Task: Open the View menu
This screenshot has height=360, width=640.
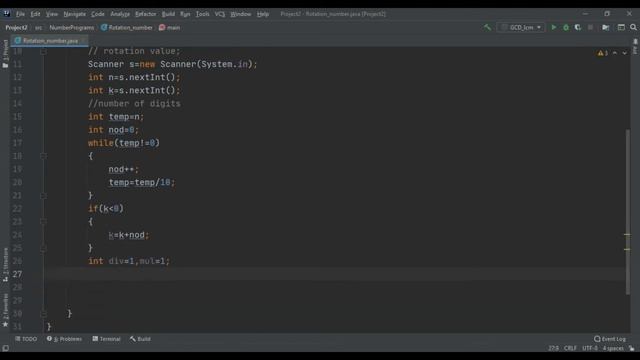Action: pos(51,14)
